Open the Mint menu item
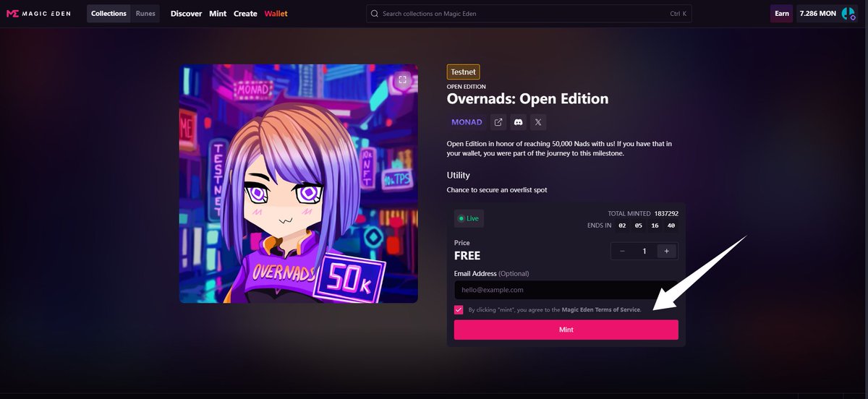Screen dimensions: 868x399 click(x=218, y=14)
